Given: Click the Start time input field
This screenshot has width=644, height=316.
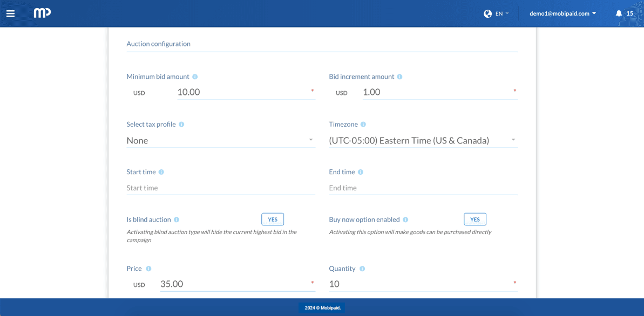Looking at the screenshot, I should pos(220,188).
